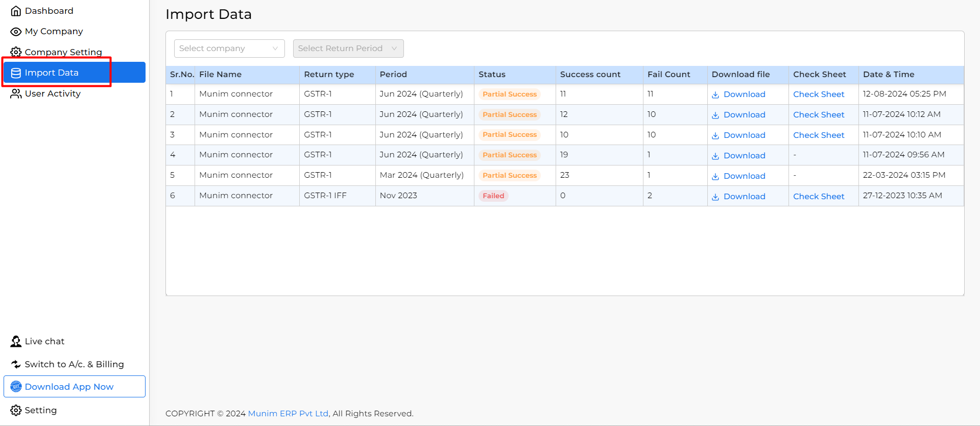Screen dimensions: 980x426
Task: Open the Select company dropdown
Action: pos(229,49)
